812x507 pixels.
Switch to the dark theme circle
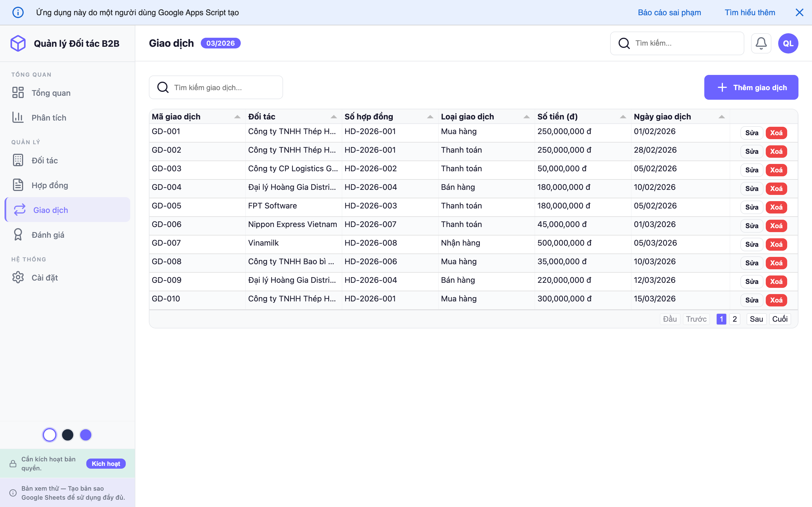(68, 435)
